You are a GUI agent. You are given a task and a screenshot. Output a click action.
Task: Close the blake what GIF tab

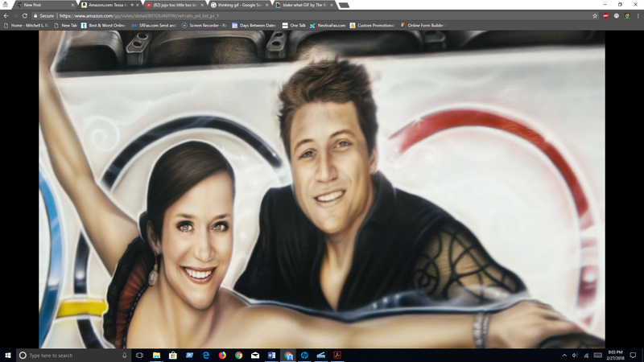tap(332, 5)
